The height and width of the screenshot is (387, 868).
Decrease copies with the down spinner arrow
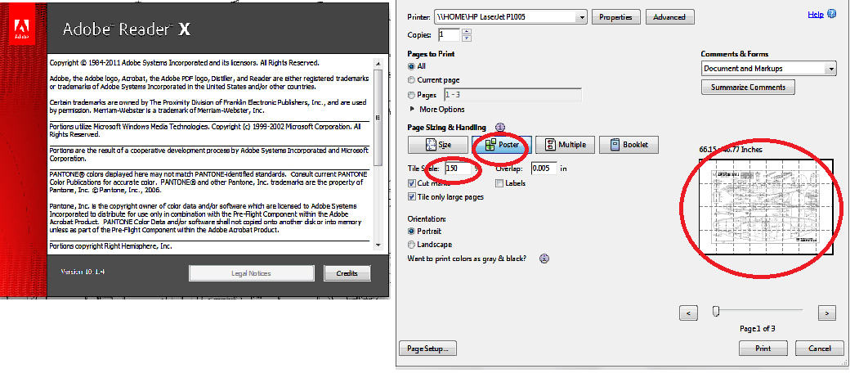point(466,38)
